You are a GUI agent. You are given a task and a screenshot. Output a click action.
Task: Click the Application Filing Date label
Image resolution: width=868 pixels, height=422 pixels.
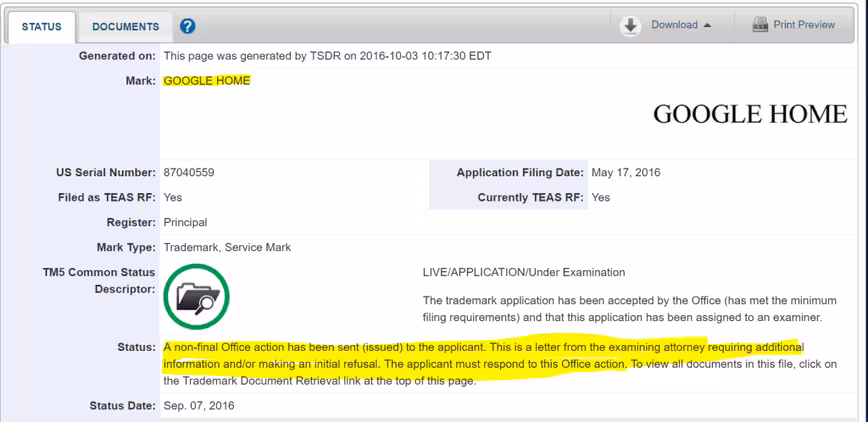[520, 173]
